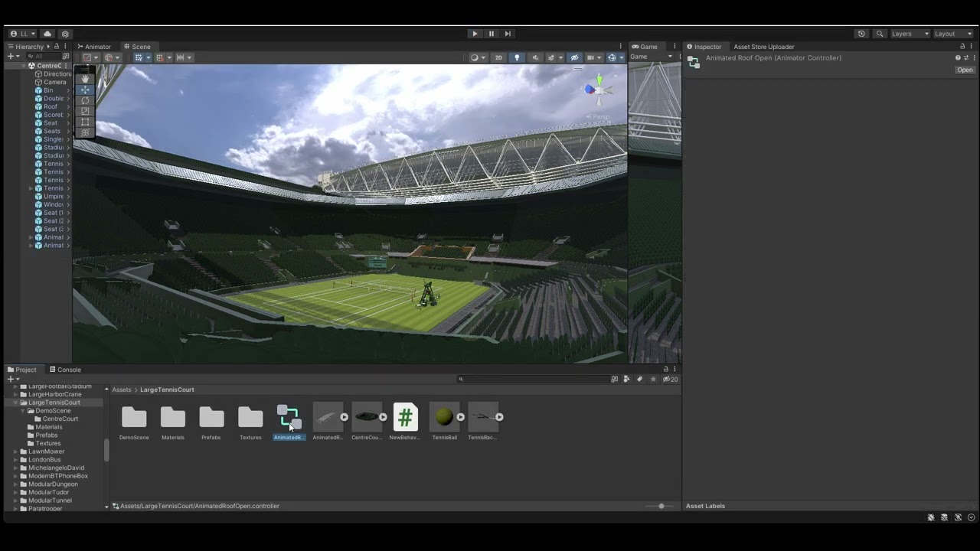Open Hierarchy create plus dropdown
This screenshot has height=551, width=980.
coord(13,57)
